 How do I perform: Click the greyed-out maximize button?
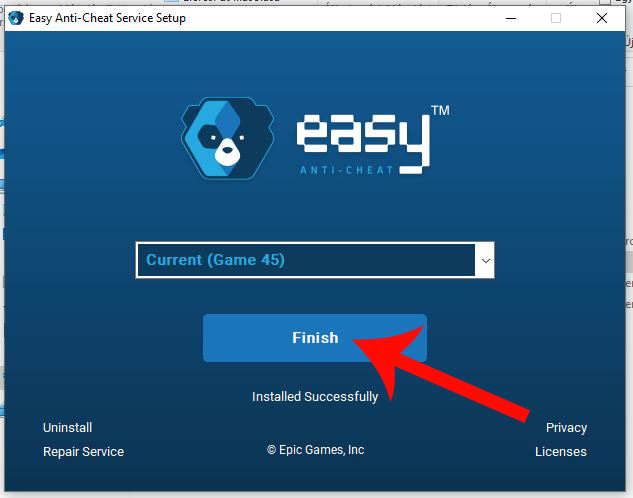[x=556, y=18]
